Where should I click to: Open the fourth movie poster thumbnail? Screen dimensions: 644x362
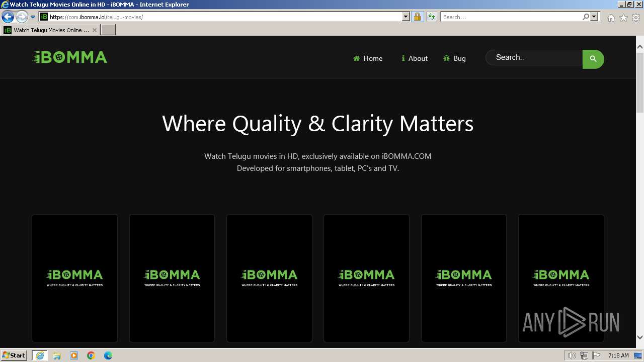(366, 278)
